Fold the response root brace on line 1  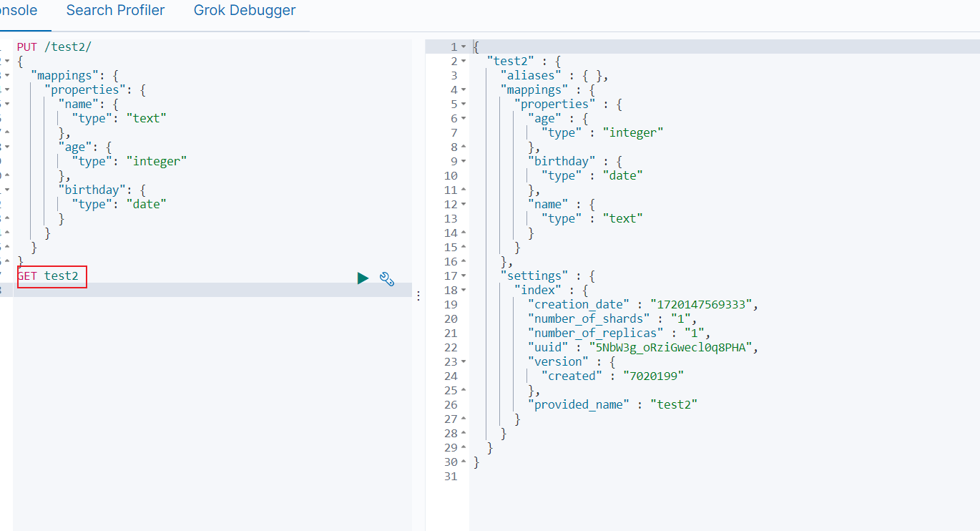pos(463,47)
